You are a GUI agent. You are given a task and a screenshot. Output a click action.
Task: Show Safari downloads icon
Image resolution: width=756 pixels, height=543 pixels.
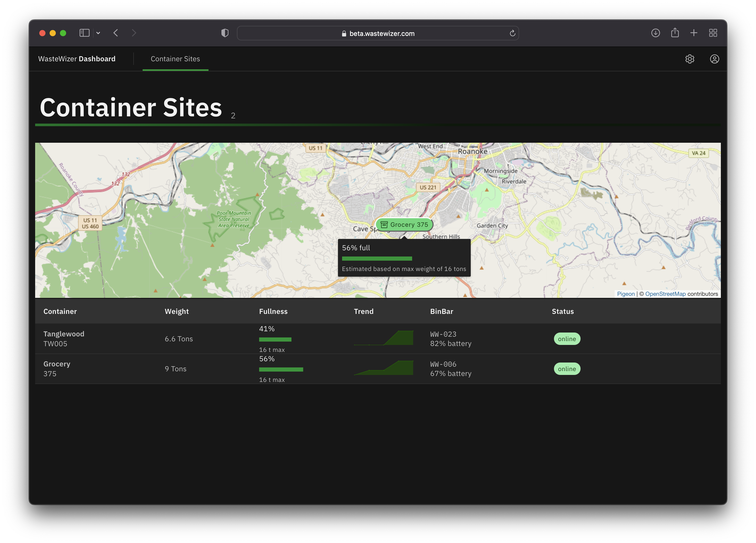point(655,33)
